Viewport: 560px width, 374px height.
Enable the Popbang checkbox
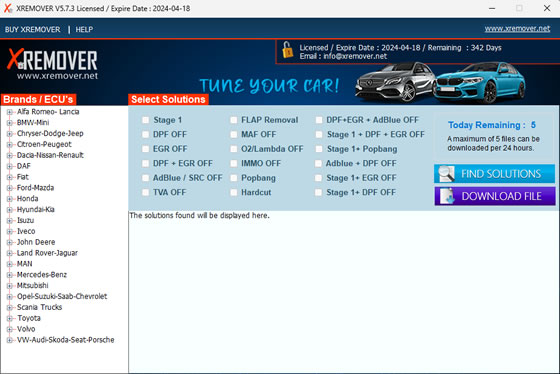[x=234, y=178]
